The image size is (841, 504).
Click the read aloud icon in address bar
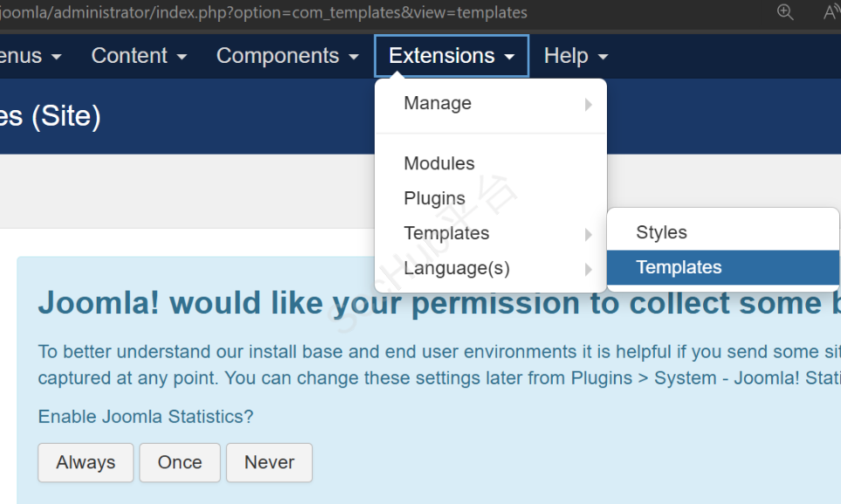click(x=831, y=12)
